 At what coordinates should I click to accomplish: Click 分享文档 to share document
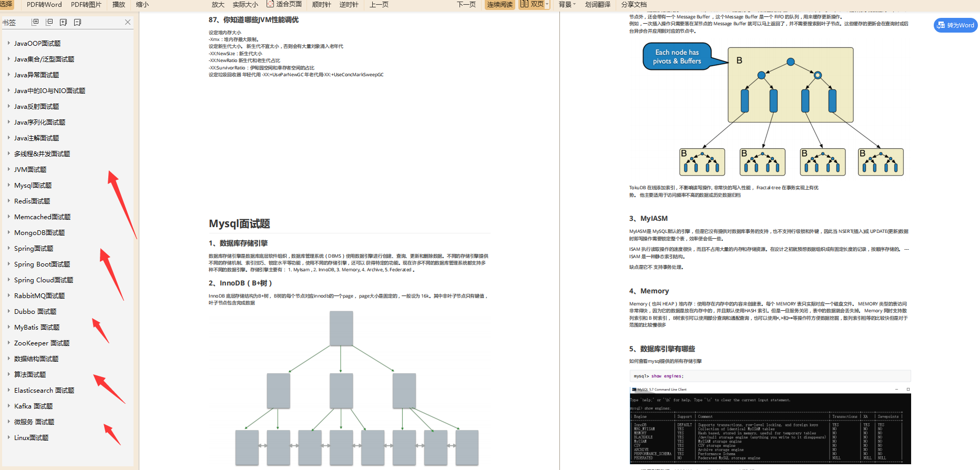point(634,4)
